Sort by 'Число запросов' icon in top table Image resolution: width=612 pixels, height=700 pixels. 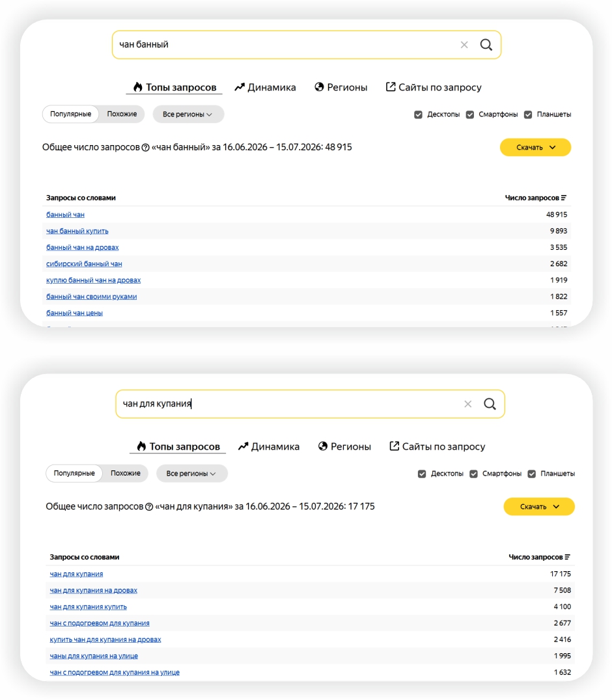(x=564, y=198)
